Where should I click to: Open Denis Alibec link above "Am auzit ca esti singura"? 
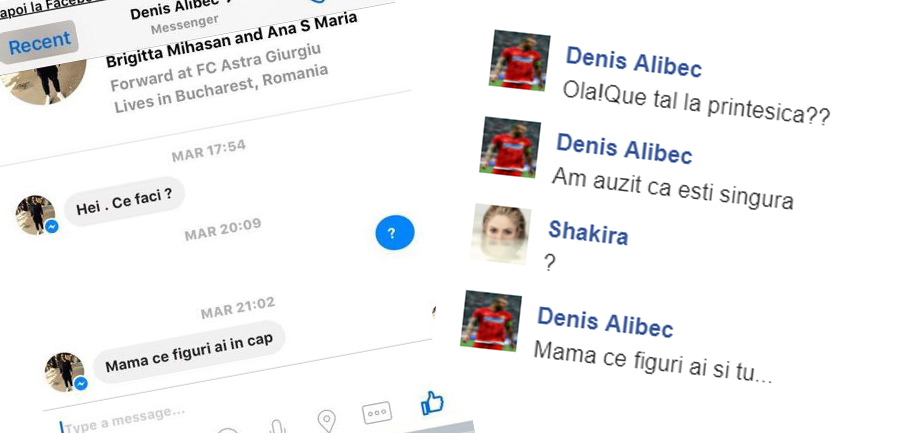(624, 148)
